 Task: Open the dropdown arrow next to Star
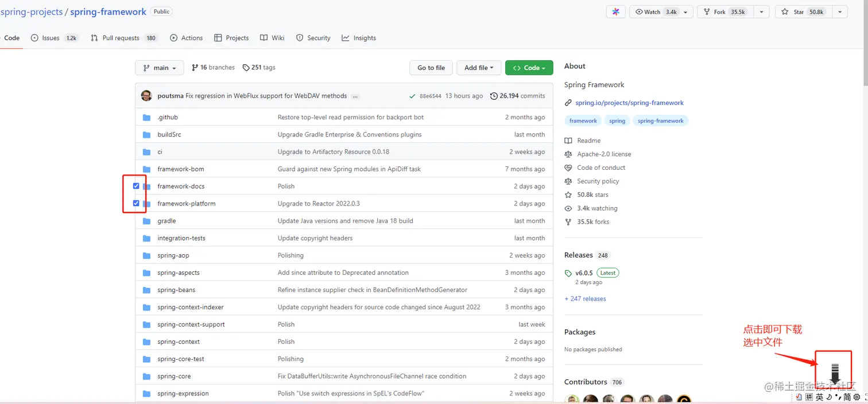[840, 12]
